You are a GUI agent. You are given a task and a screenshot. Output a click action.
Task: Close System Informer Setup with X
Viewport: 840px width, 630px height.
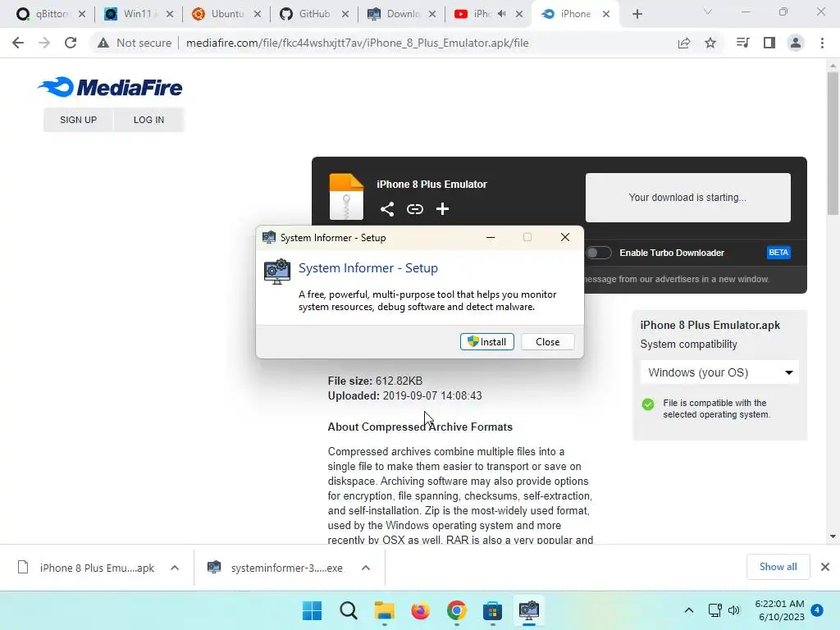[x=564, y=237]
